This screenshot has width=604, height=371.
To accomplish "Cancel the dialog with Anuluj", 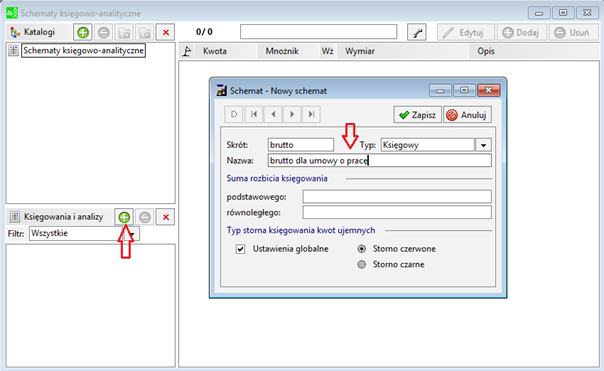I will pyautogui.click(x=467, y=115).
